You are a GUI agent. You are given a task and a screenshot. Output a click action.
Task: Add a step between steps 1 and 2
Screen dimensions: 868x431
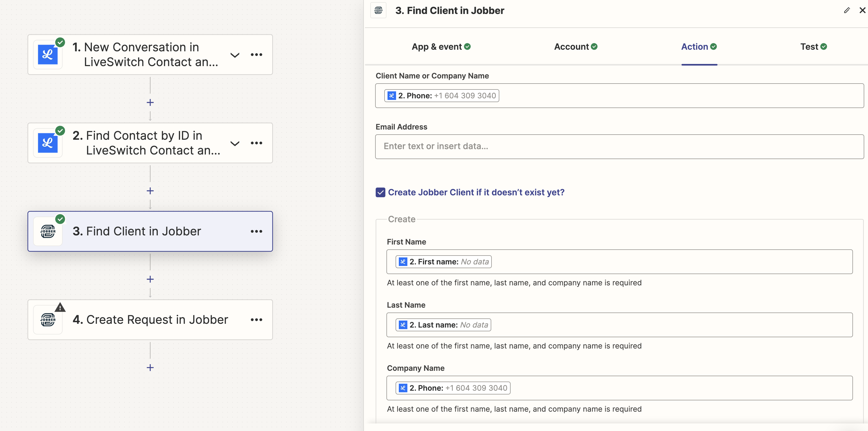pos(150,102)
